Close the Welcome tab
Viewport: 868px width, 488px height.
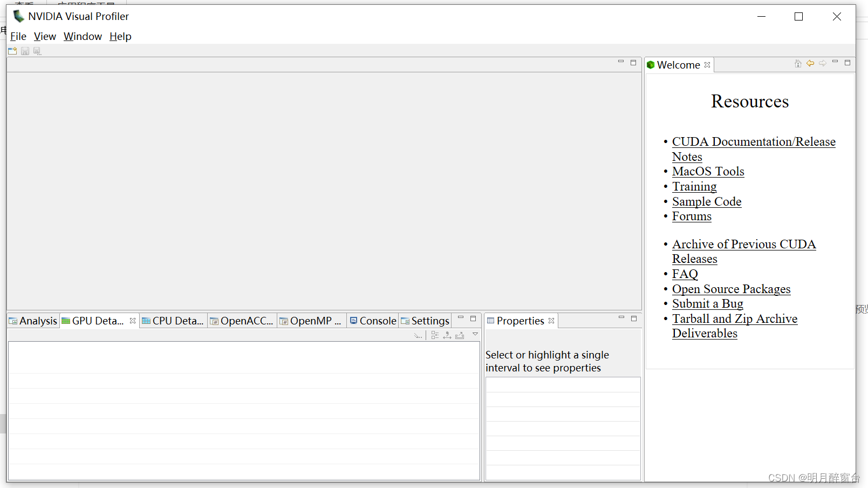coord(707,65)
